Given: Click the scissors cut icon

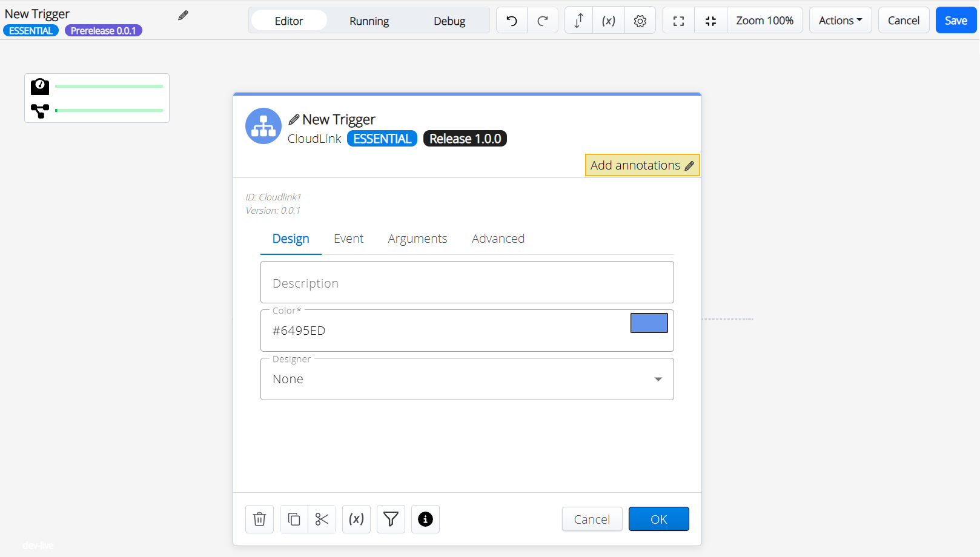Looking at the screenshot, I should tap(322, 519).
